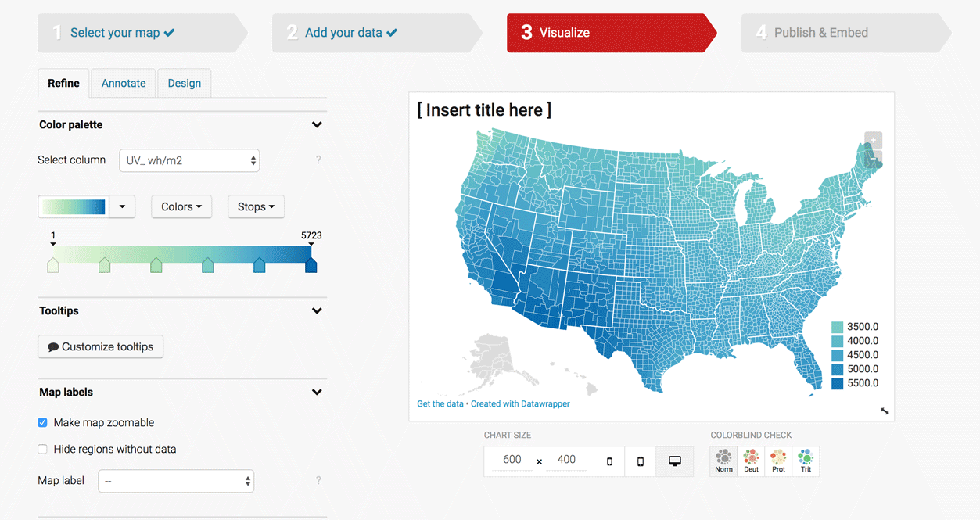This screenshot has width=980, height=520.
Task: Switch preview to tablet size icon
Action: pyautogui.click(x=641, y=461)
